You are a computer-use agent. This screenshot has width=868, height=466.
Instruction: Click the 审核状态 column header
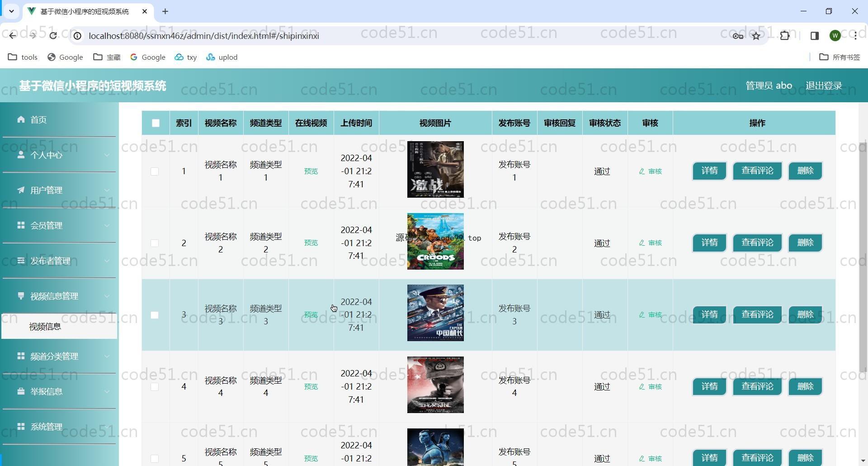(605, 123)
